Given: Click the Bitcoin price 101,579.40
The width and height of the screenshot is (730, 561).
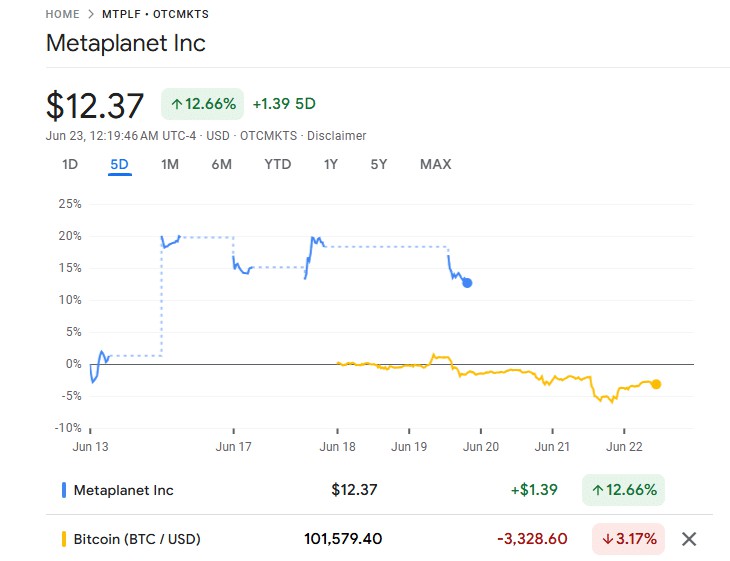Looking at the screenshot, I should coord(343,539).
